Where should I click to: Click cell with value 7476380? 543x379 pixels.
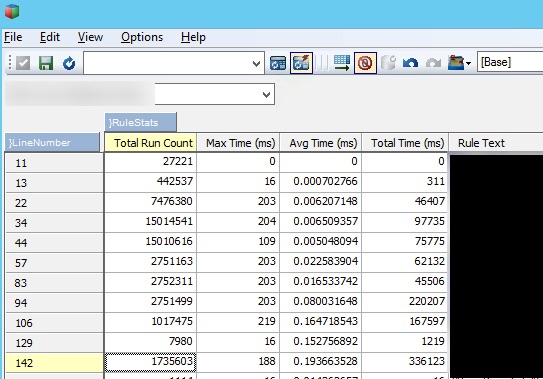click(151, 202)
